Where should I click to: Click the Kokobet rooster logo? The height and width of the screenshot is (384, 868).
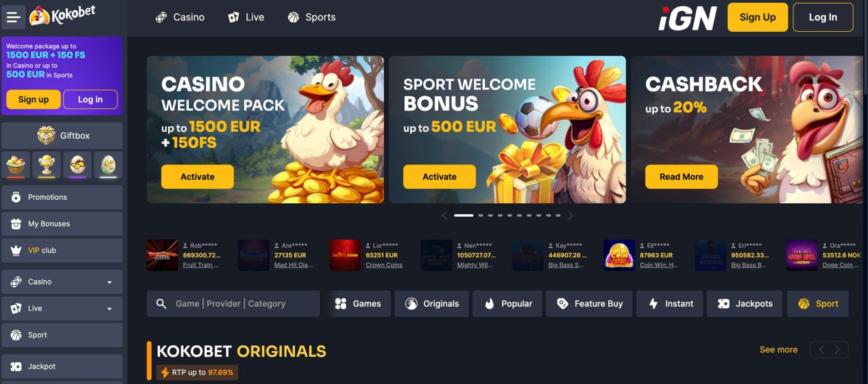click(x=62, y=16)
